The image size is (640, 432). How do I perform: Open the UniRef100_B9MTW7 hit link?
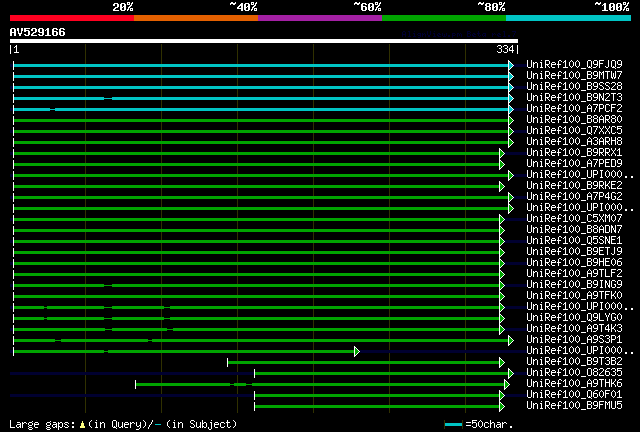[x=574, y=76]
